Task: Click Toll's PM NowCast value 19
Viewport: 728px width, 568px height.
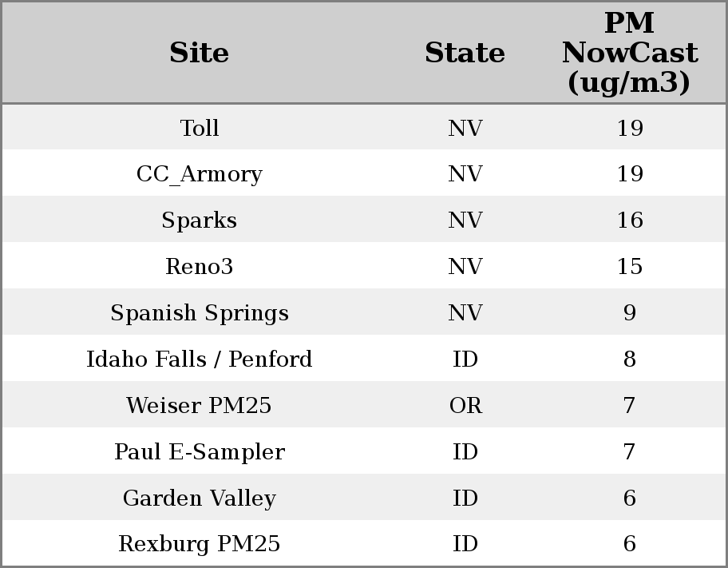Action: pyautogui.click(x=629, y=128)
